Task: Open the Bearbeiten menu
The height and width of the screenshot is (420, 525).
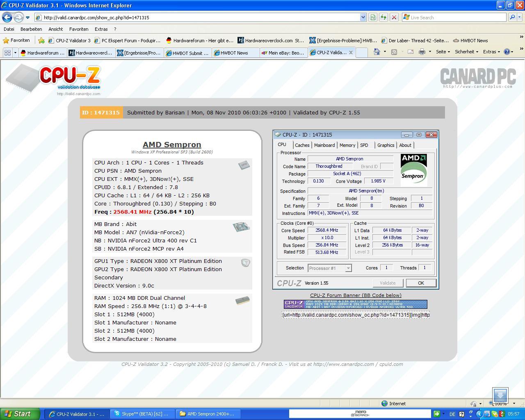Action: (31, 29)
